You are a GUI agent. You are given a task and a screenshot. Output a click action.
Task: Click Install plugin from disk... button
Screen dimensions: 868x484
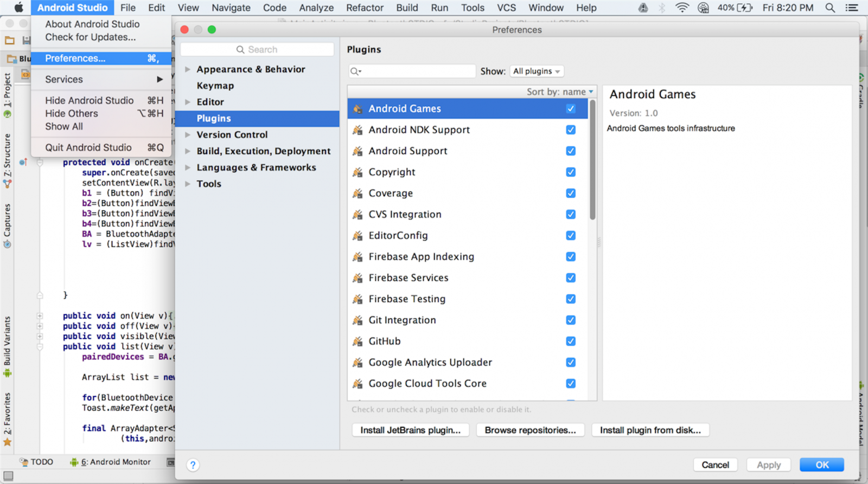click(x=650, y=430)
